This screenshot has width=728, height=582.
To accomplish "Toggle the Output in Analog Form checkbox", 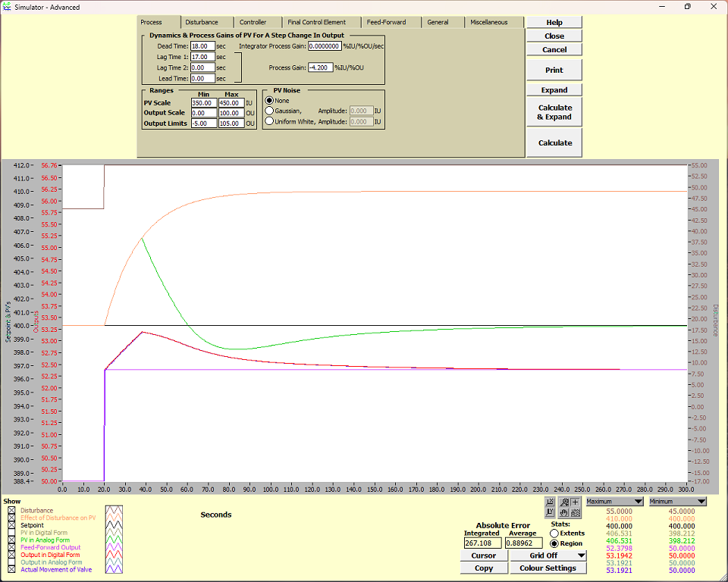I will coord(11,562).
